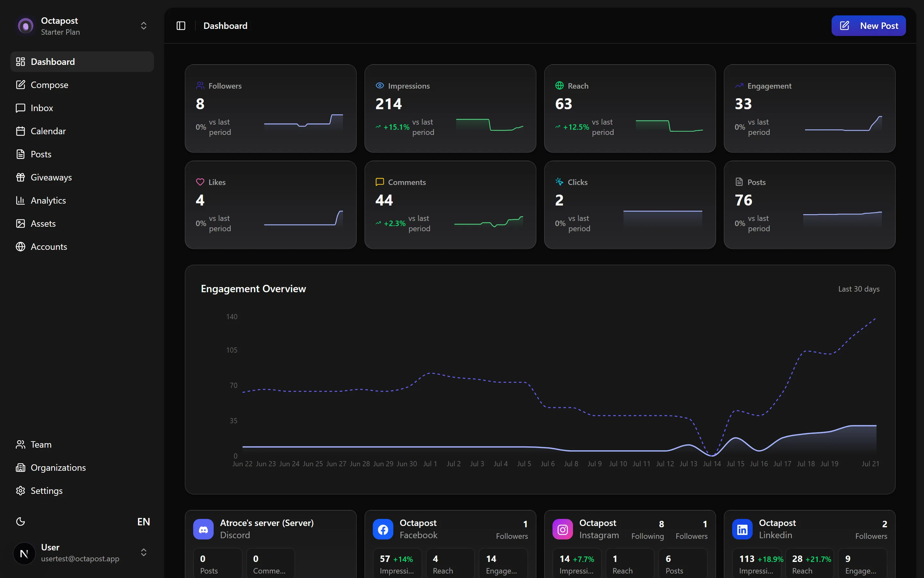
Task: Toggle the sidebar panel icon
Action: point(181,26)
